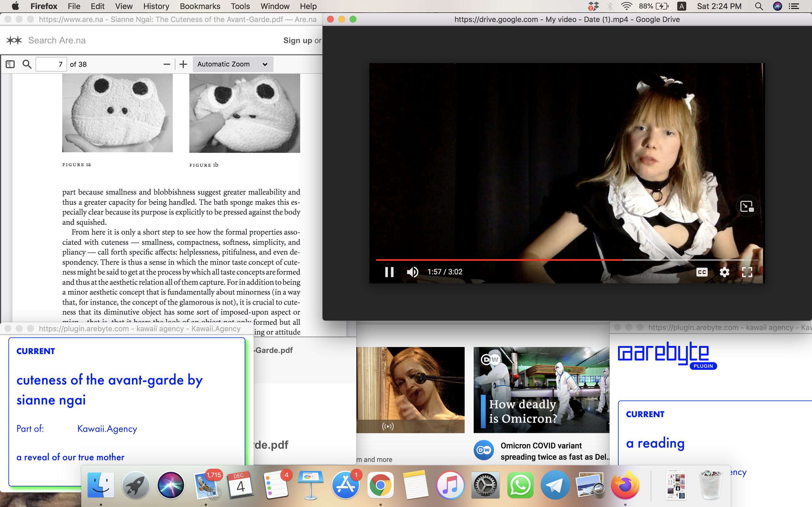Enter fullscreen video mode
812x507 pixels.
(x=747, y=272)
